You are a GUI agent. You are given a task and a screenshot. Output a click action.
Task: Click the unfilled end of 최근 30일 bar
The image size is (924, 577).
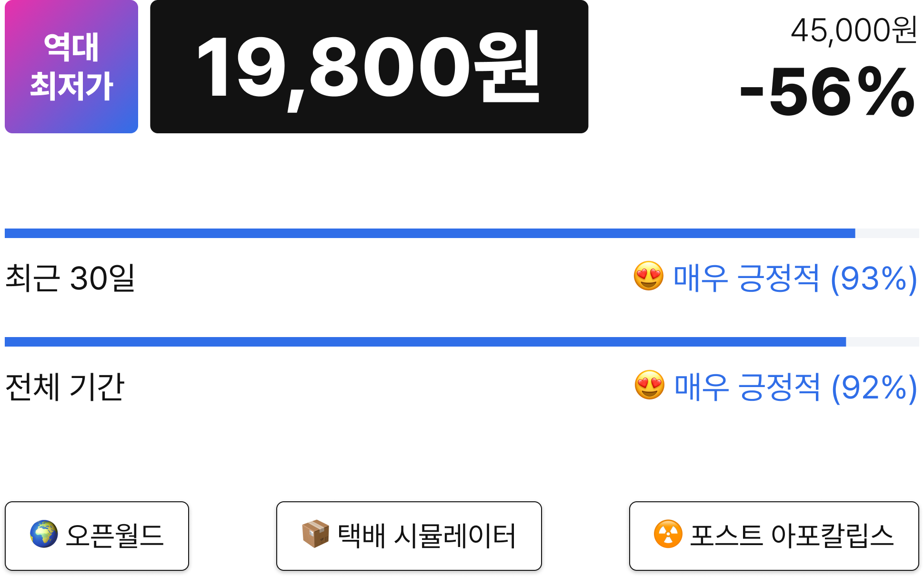(887, 233)
